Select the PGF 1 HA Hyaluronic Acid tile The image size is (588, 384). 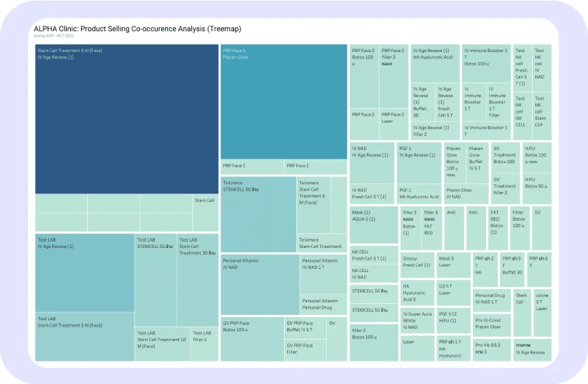click(x=419, y=194)
